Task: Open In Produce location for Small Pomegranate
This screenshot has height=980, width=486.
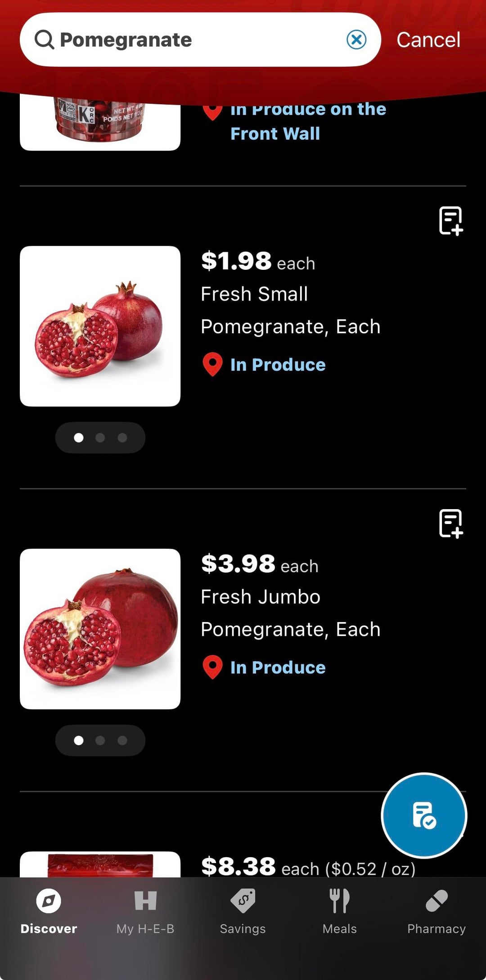Action: pyautogui.click(x=278, y=365)
